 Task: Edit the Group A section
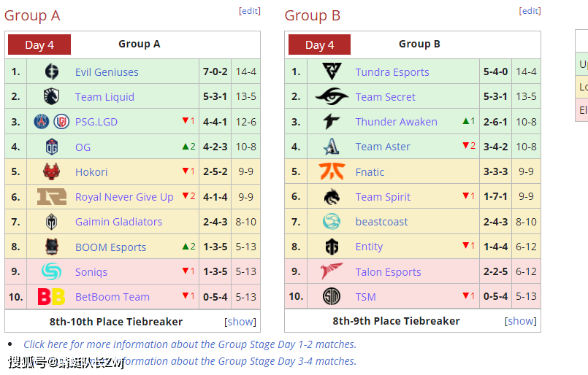(250, 11)
